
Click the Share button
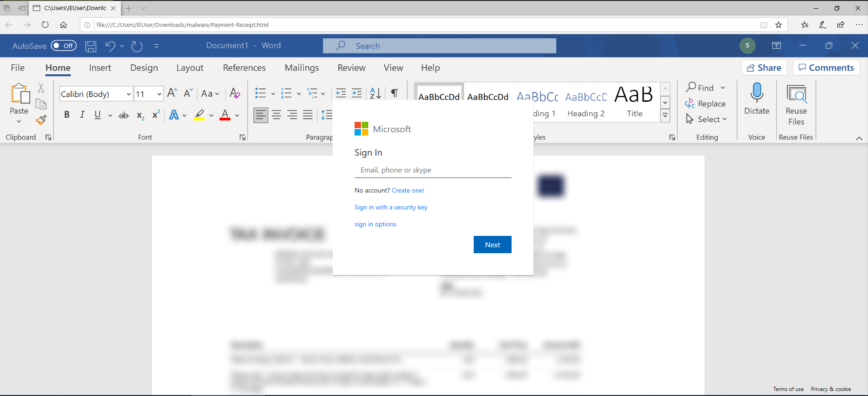(x=764, y=68)
